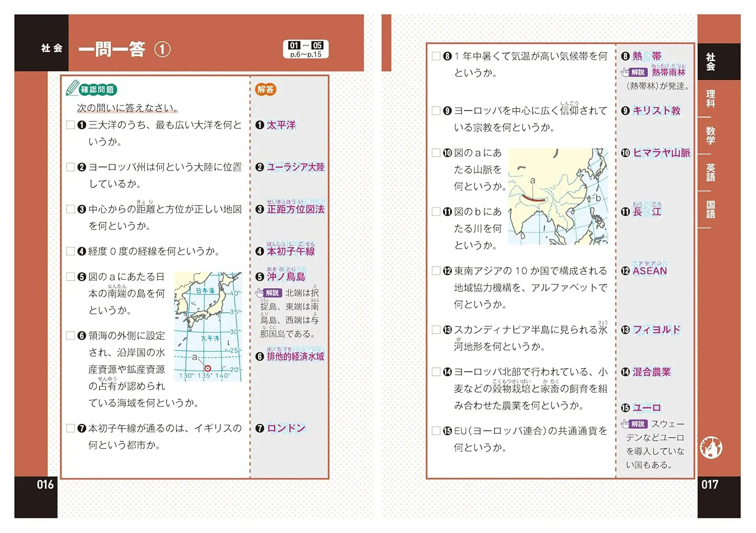Click the 一問一答 heading

[112, 49]
